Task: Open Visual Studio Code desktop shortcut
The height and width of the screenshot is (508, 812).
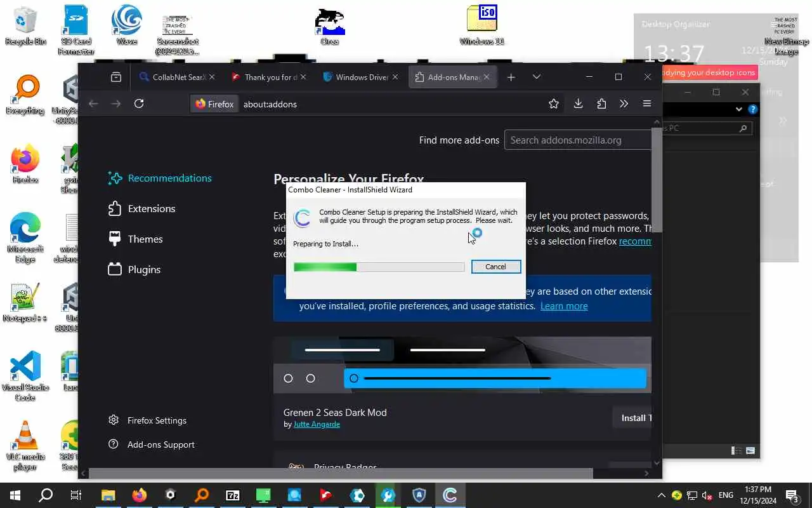Action: [x=25, y=376]
